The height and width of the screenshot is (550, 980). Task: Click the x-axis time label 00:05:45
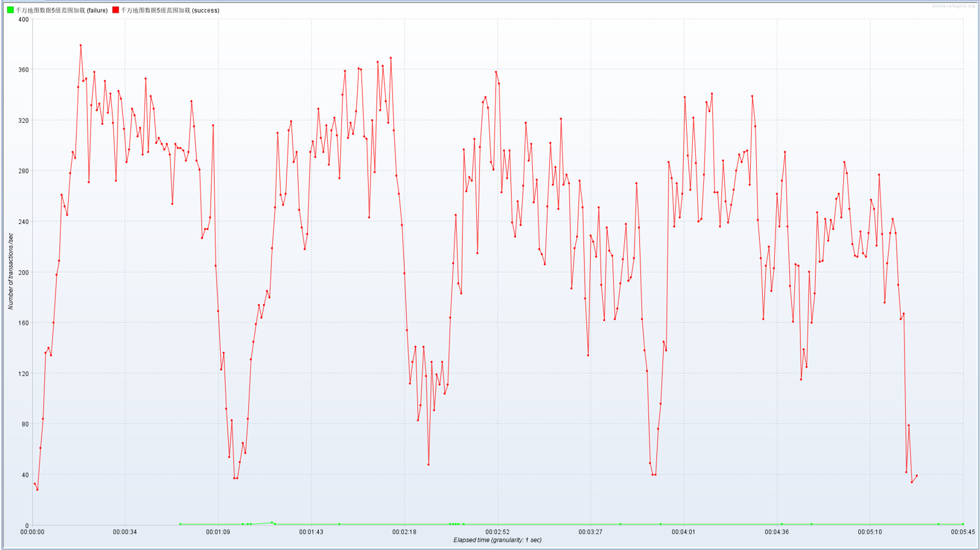coord(962,532)
